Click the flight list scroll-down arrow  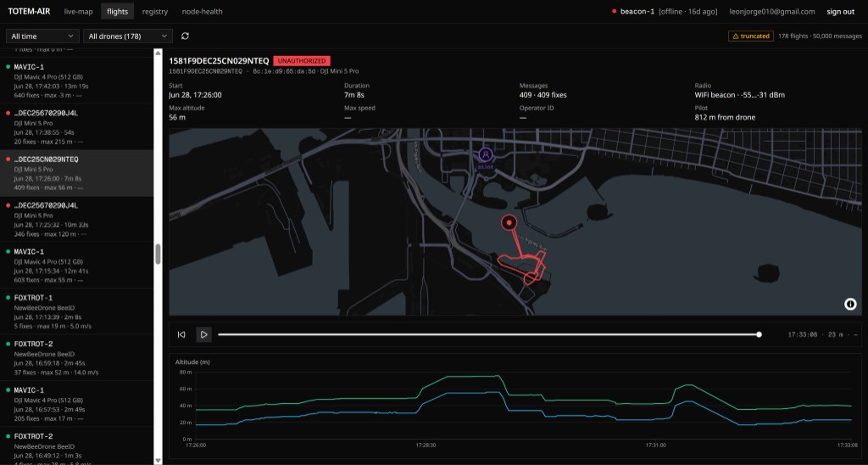158,461
